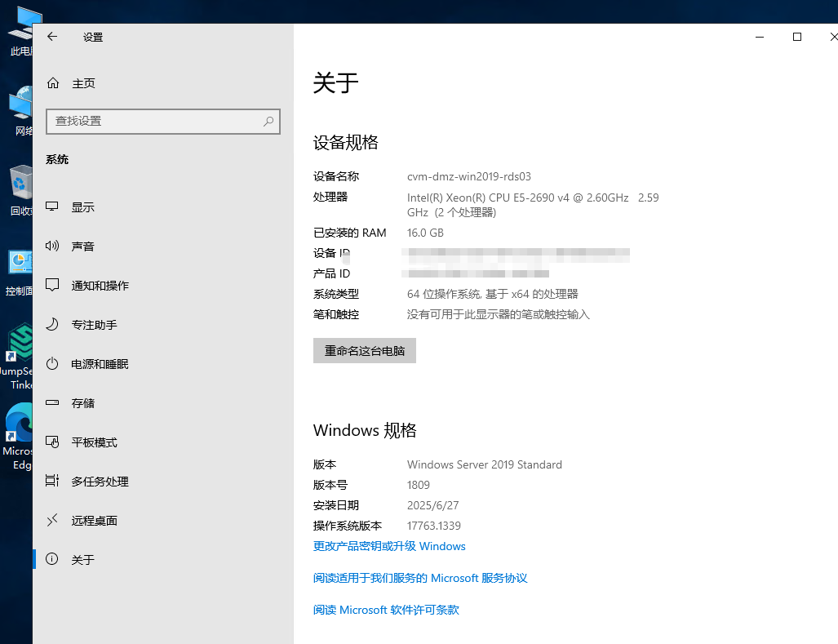This screenshot has height=644, width=838.
Task: Click the Notifications and actions icon
Action: click(x=52, y=285)
